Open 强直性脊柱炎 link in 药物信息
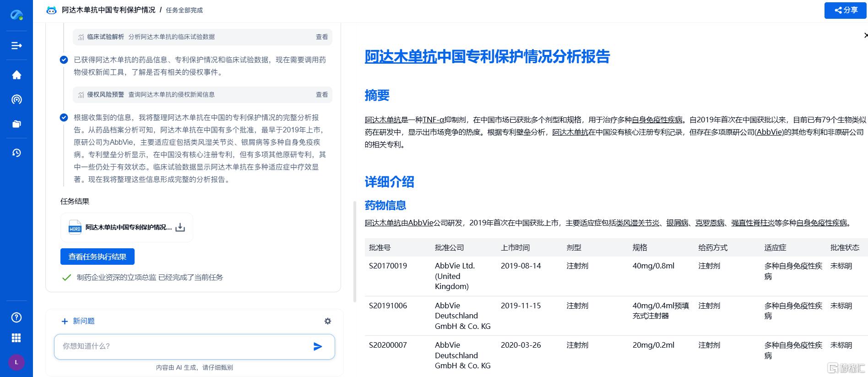Image resolution: width=868 pixels, height=377 pixels. [x=753, y=223]
